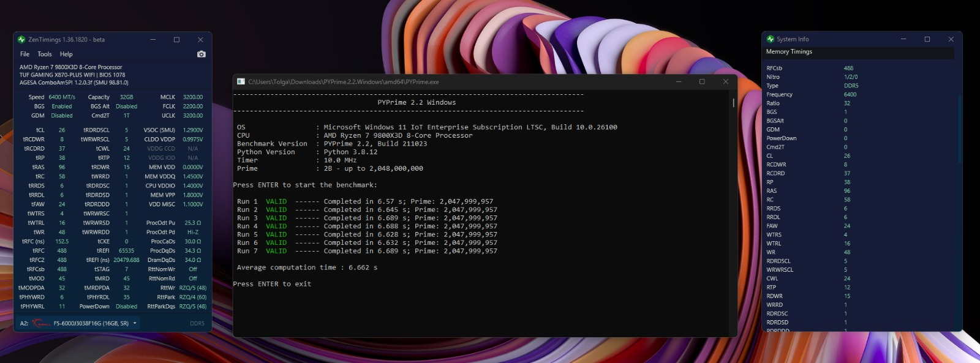The height and width of the screenshot is (363, 980).
Task: Click the tRAS value 96
Action: (62, 167)
